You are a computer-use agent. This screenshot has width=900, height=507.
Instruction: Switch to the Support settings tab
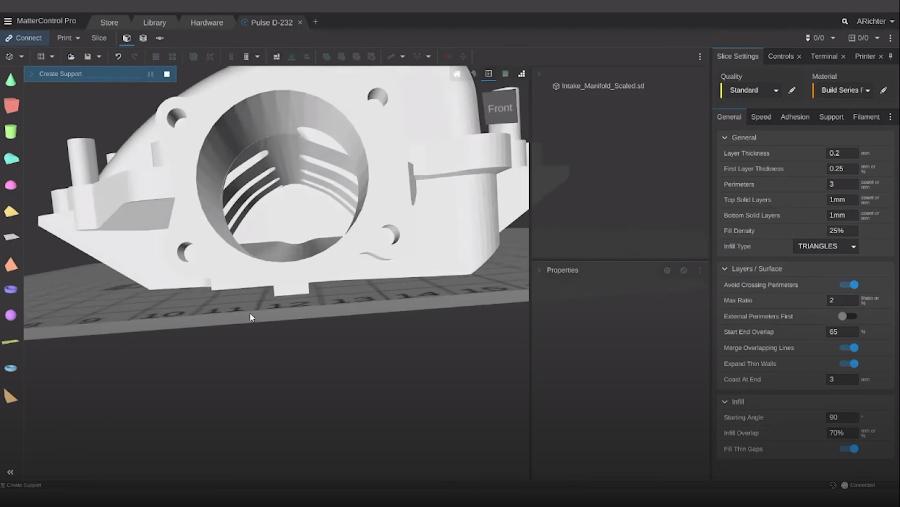pos(831,117)
